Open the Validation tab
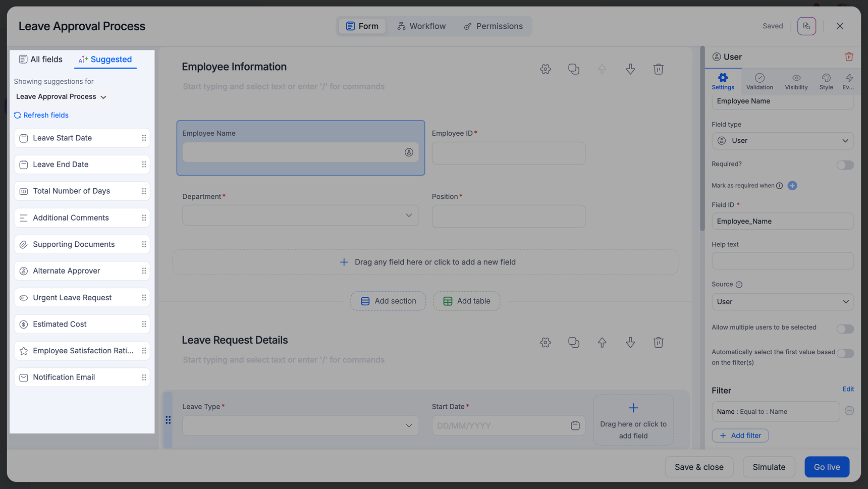The height and width of the screenshot is (489, 868). [x=759, y=81]
